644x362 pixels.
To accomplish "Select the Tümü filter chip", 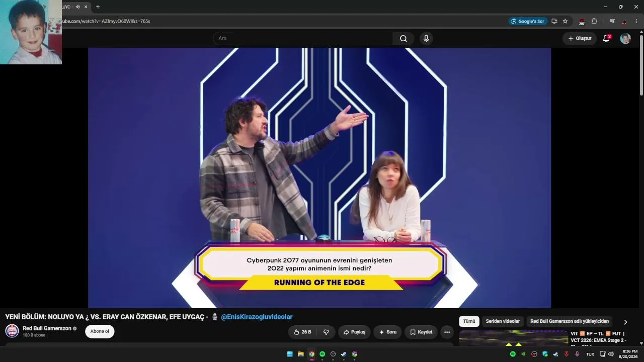I will coord(469,321).
